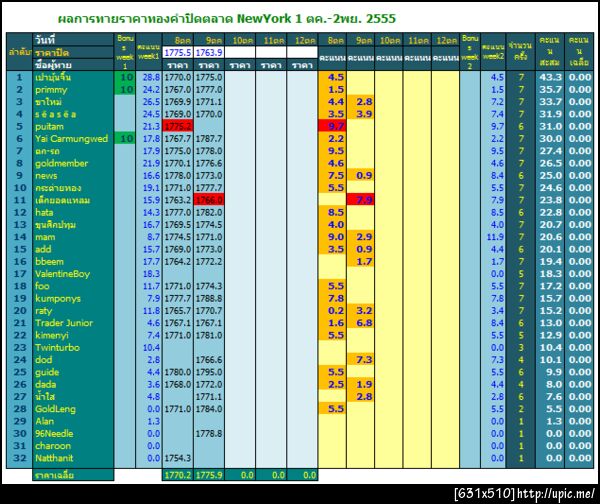Click the player name "charoon"
This screenshot has width=600, height=504.
point(53,446)
